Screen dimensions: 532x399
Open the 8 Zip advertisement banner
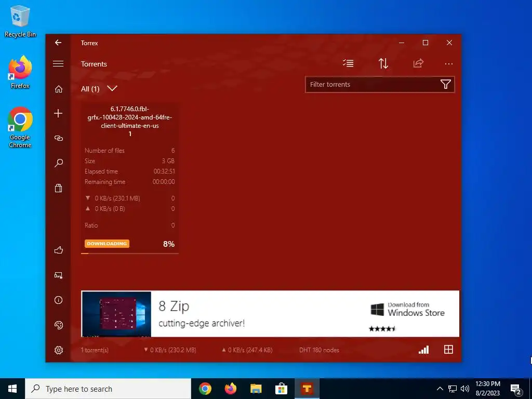tap(270, 314)
